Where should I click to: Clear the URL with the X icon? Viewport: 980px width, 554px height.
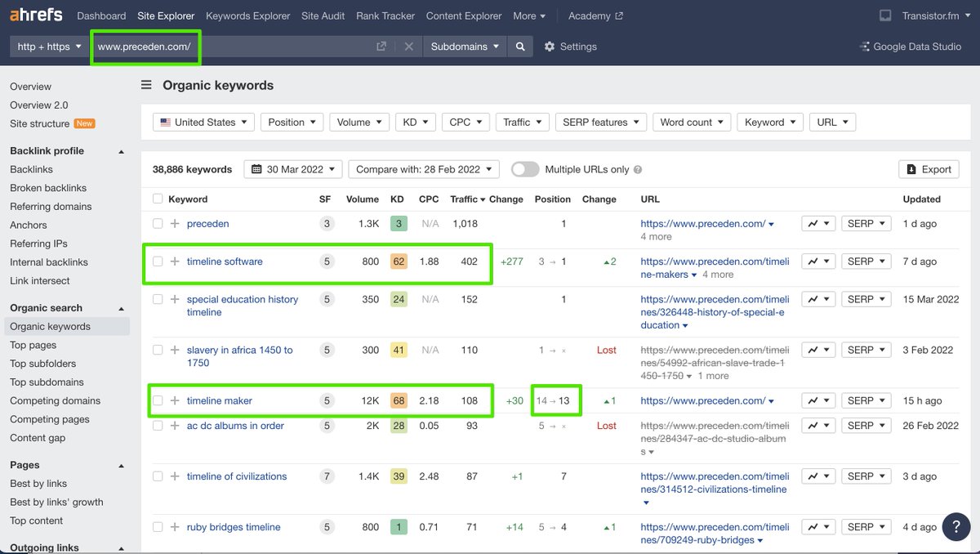[x=409, y=47]
